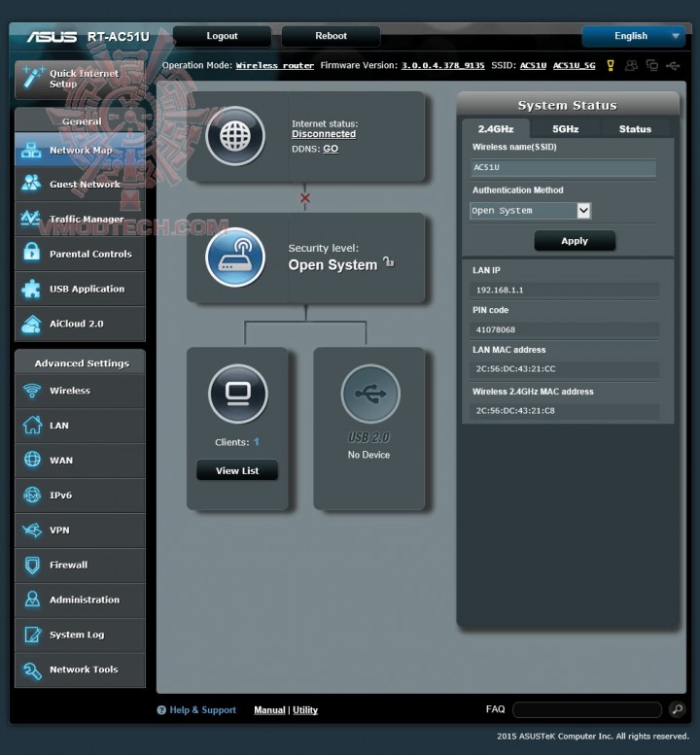This screenshot has height=755, width=700.
Task: Click the Administration user icon
Action: pyautogui.click(x=32, y=600)
